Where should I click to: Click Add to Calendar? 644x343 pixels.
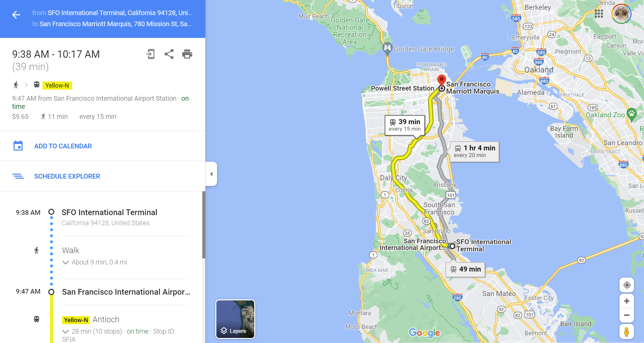(x=63, y=146)
